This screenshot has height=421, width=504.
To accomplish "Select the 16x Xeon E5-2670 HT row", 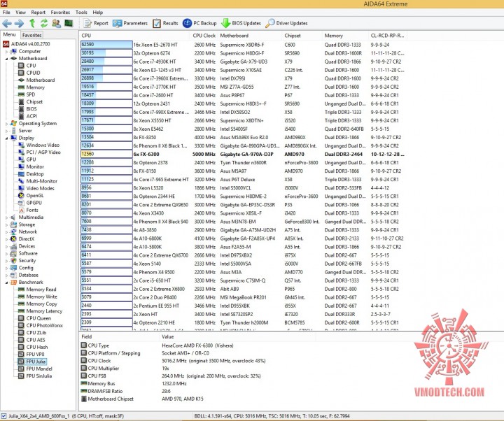I will pos(244,45).
